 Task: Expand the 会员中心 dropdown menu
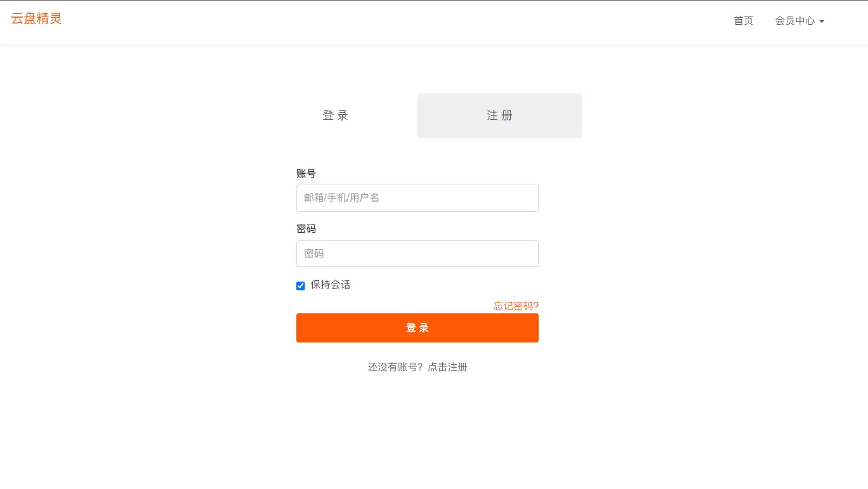pos(799,21)
